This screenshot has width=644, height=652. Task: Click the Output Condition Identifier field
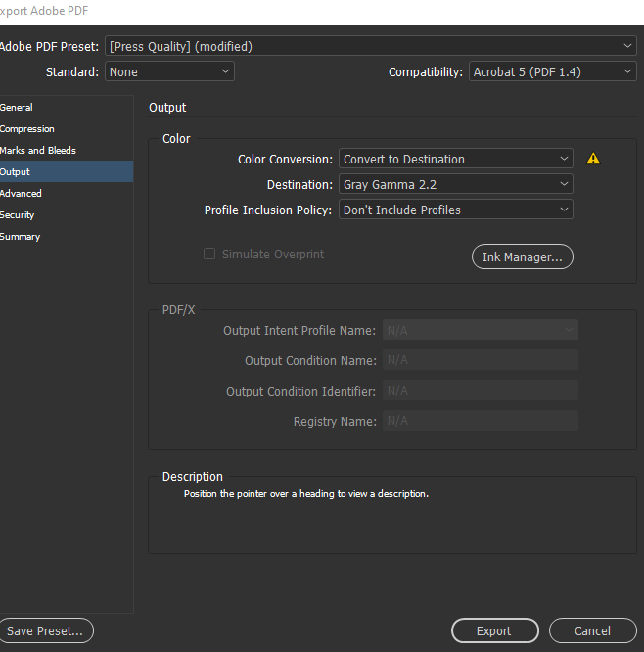coord(481,391)
